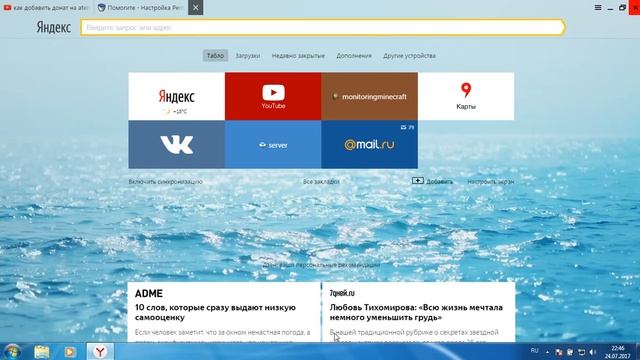Click the network tray icon
640x360 pixels.
tap(582, 352)
